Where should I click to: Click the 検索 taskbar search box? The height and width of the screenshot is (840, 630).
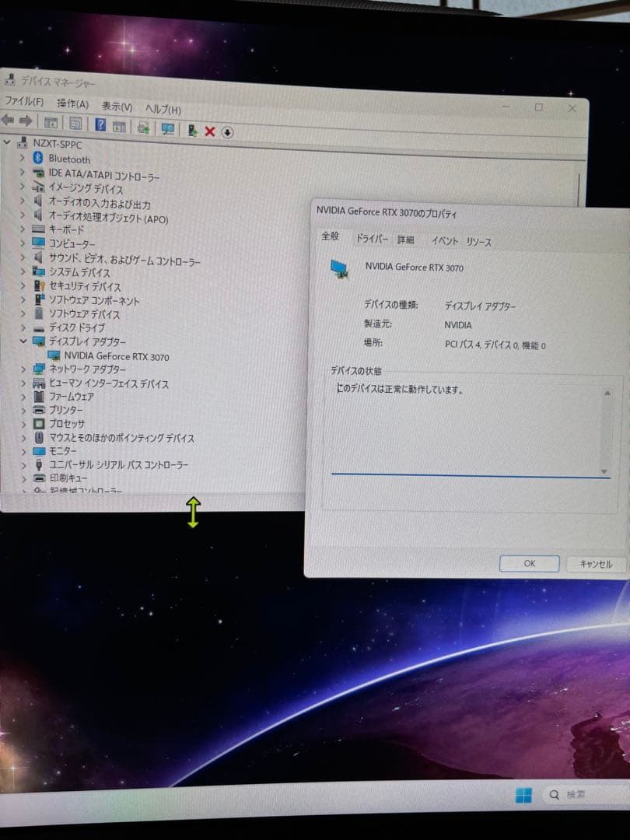[586, 795]
